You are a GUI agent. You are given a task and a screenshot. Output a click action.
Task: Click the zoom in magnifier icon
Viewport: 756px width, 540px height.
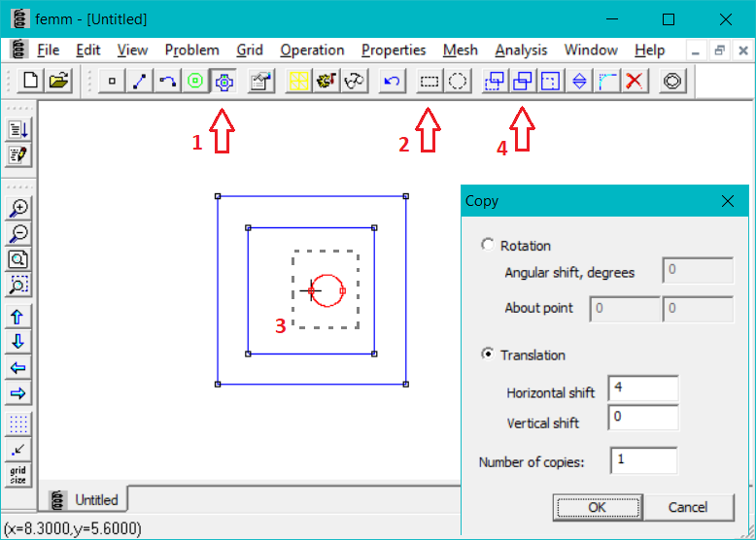coord(18,208)
